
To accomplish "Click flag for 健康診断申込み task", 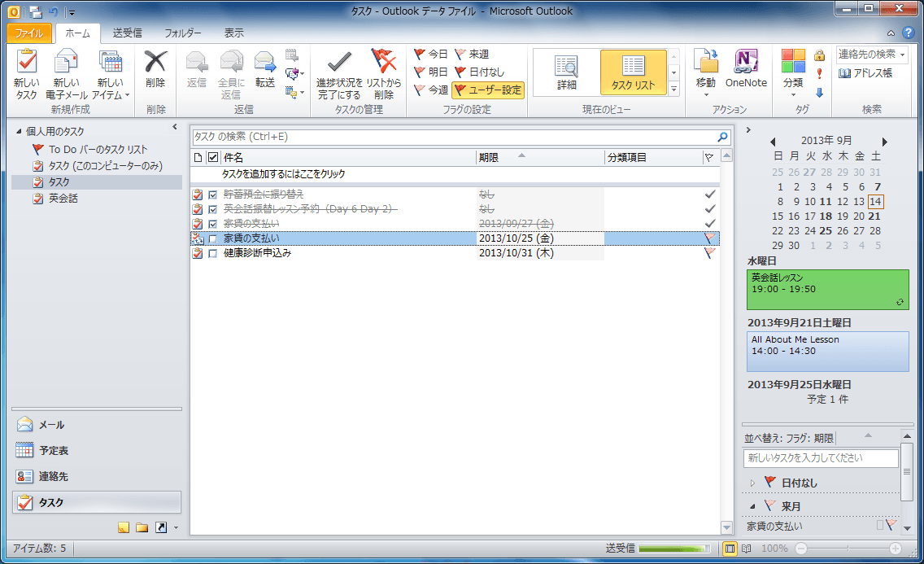I will [710, 253].
